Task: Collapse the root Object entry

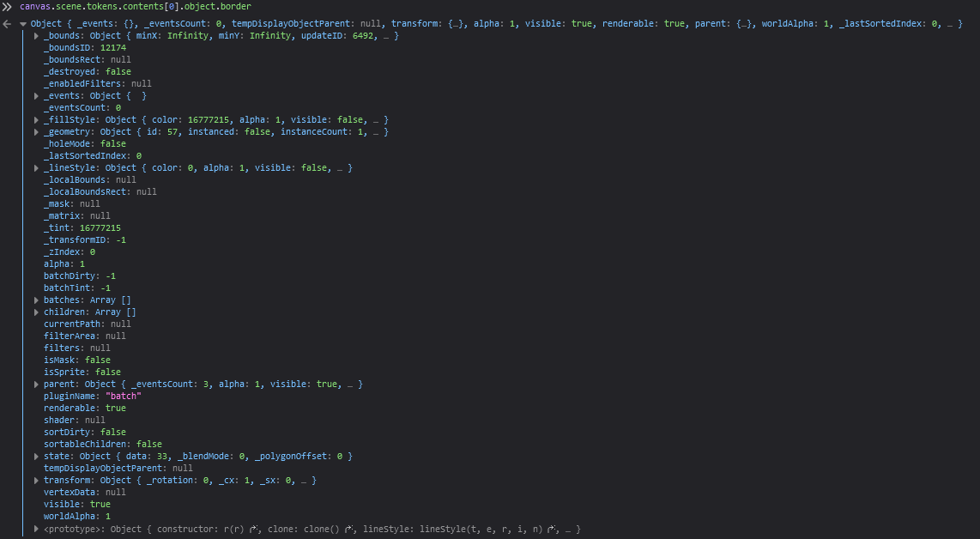Action: [21, 23]
